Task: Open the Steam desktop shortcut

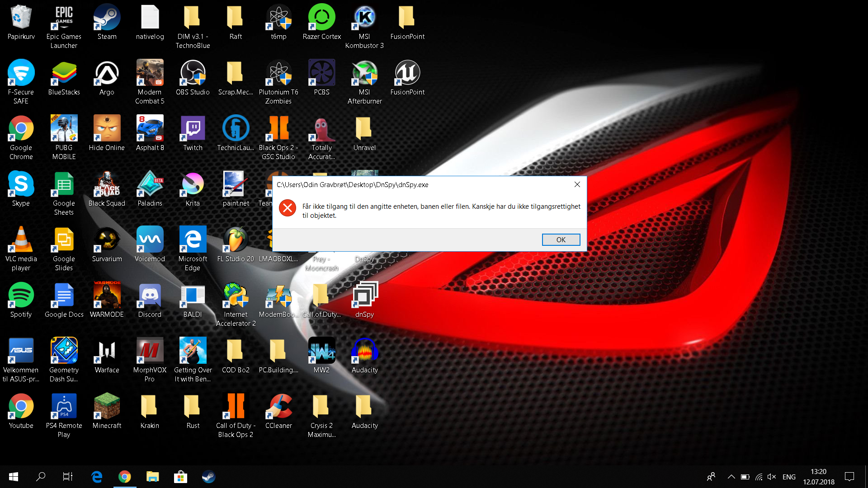Action: click(x=107, y=23)
